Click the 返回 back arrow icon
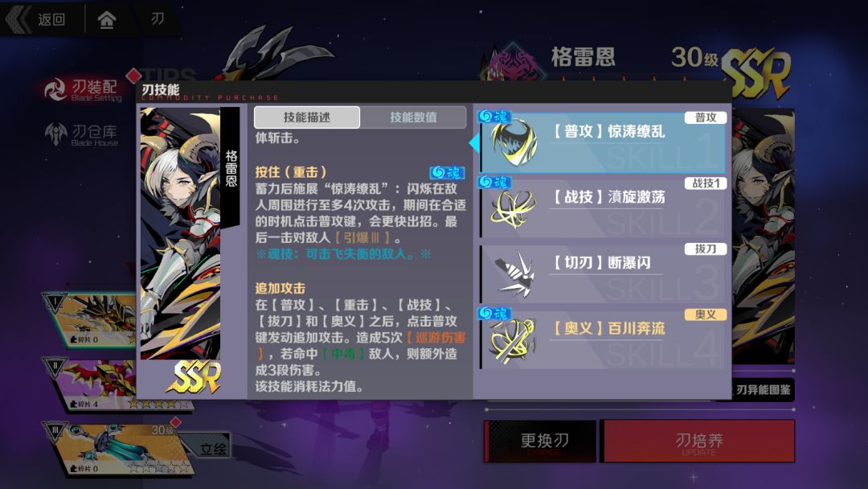 18,19
